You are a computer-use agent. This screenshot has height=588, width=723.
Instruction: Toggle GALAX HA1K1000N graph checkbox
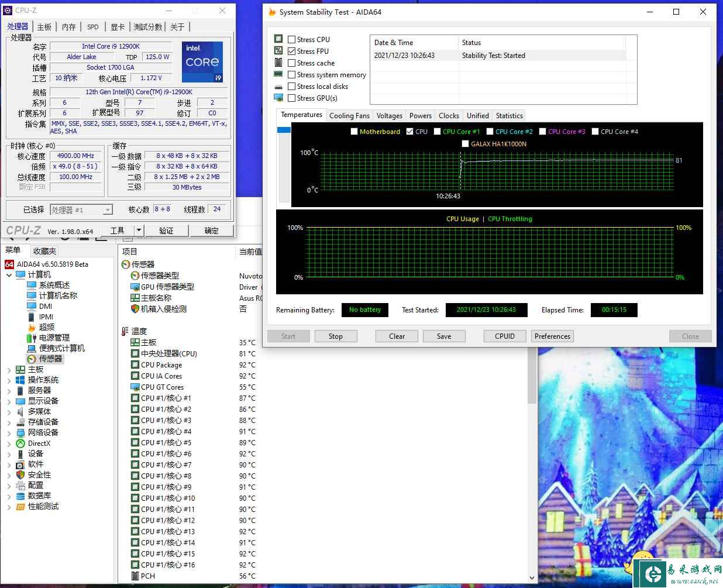coord(465,144)
